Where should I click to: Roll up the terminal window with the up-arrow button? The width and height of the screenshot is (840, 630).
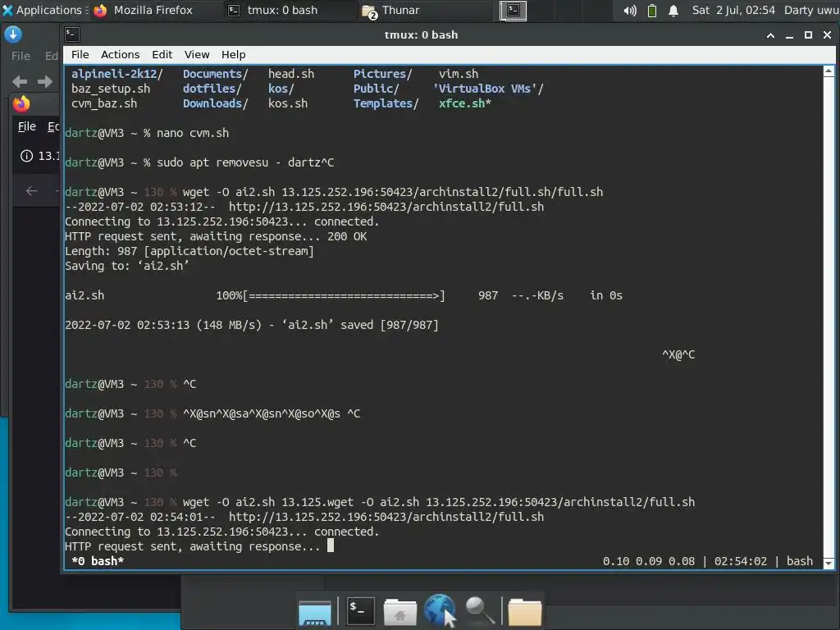pos(770,35)
